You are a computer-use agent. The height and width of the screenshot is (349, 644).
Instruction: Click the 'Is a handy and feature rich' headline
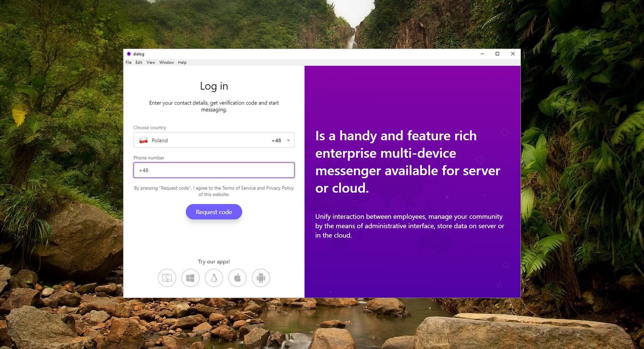pyautogui.click(x=408, y=162)
